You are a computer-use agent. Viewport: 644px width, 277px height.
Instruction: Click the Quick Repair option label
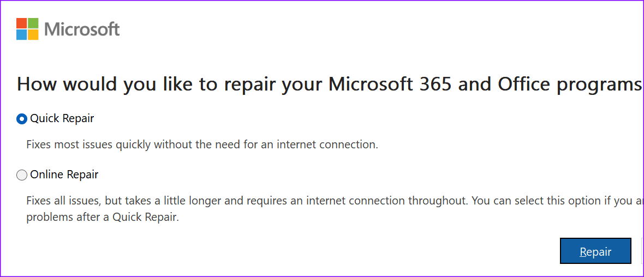[x=62, y=118]
